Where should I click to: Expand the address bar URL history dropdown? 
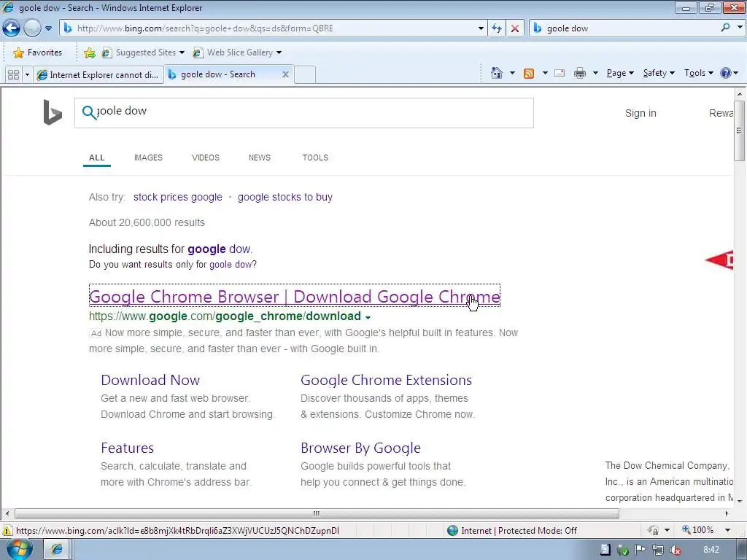pyautogui.click(x=481, y=28)
